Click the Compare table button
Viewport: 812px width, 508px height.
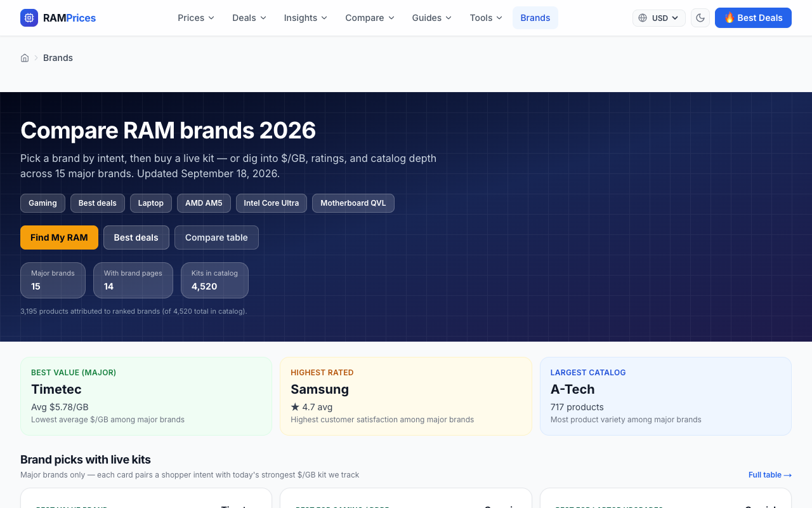coord(216,237)
